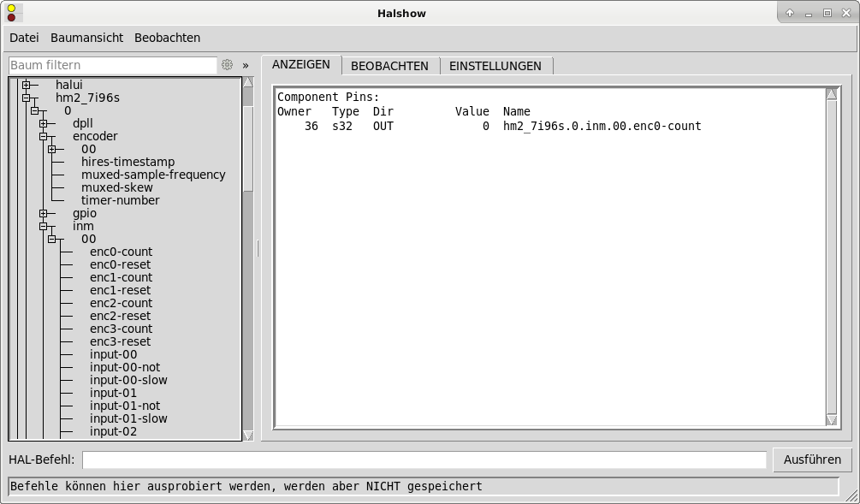Select the input-00-not pin
860x504 pixels.
point(125,367)
